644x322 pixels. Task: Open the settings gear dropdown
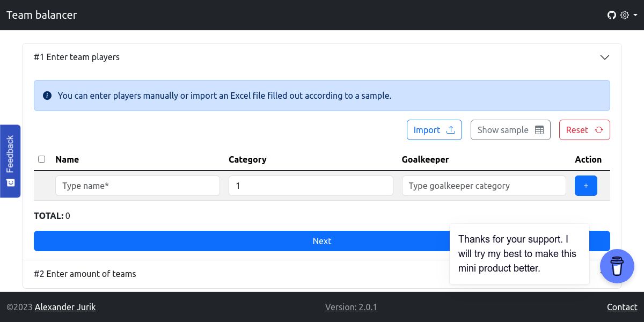tap(628, 15)
